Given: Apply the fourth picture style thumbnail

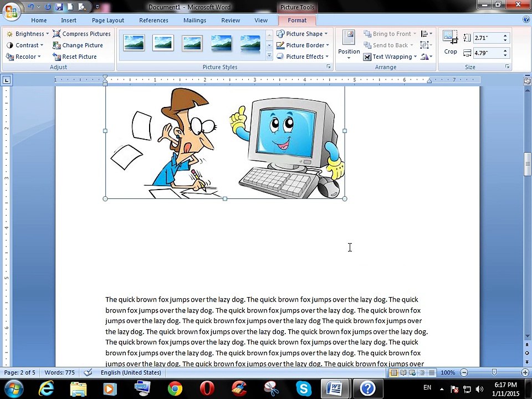Looking at the screenshot, I should 221,43.
